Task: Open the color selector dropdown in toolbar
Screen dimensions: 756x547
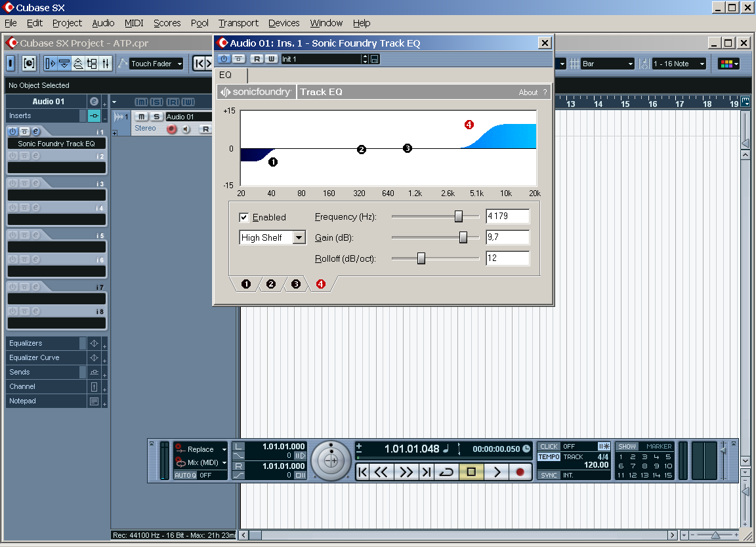Action: pyautogui.click(x=728, y=64)
